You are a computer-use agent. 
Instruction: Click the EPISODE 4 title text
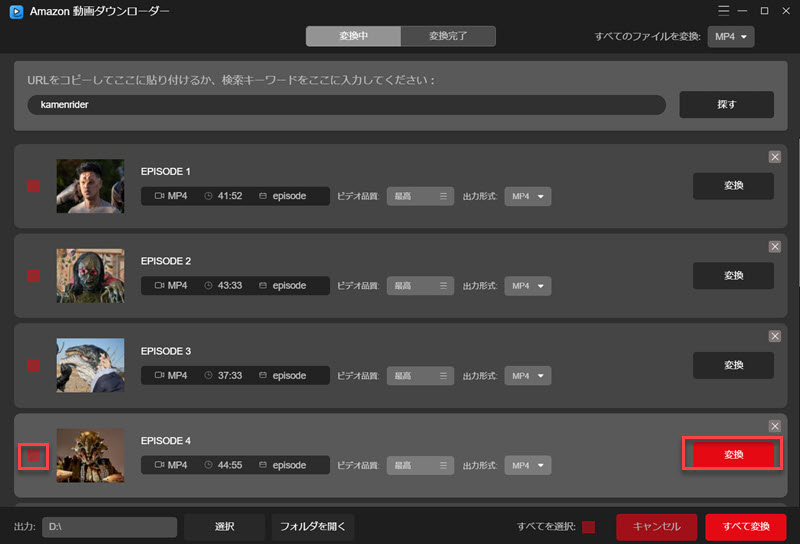[166, 441]
